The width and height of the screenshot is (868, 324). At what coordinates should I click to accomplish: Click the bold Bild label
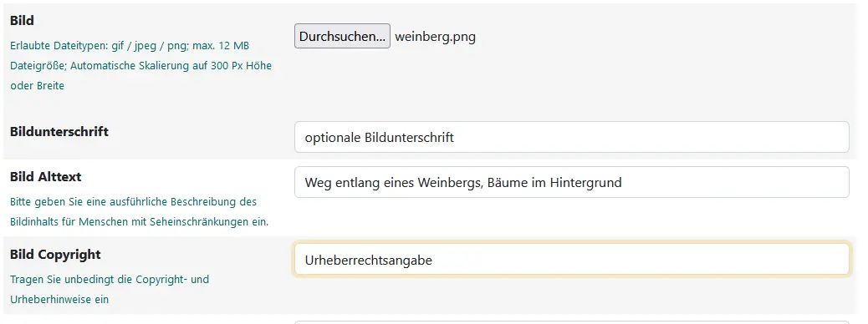pyautogui.click(x=22, y=20)
